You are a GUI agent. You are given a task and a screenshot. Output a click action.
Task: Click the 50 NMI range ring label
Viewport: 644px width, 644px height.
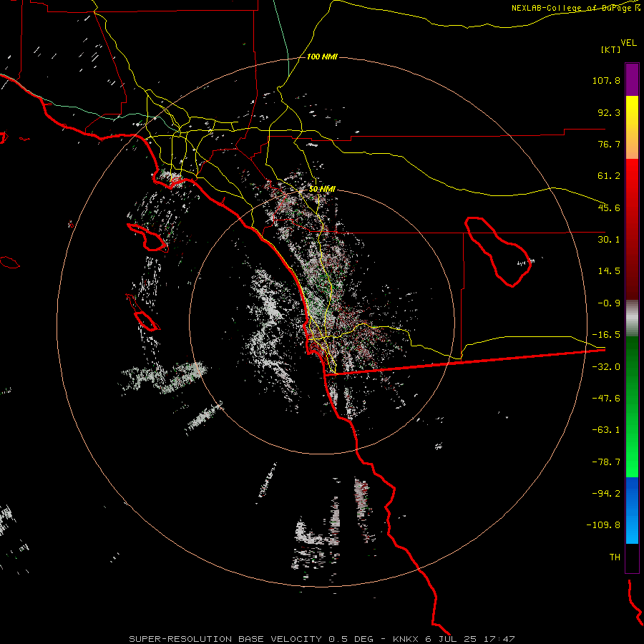click(x=322, y=190)
